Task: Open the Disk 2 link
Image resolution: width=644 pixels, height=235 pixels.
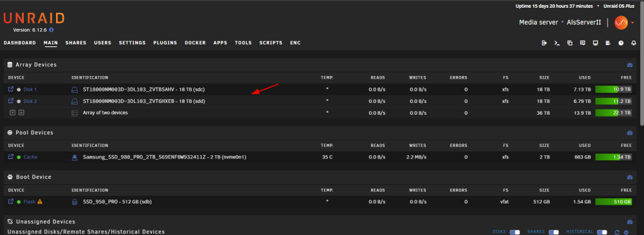Action: click(30, 102)
